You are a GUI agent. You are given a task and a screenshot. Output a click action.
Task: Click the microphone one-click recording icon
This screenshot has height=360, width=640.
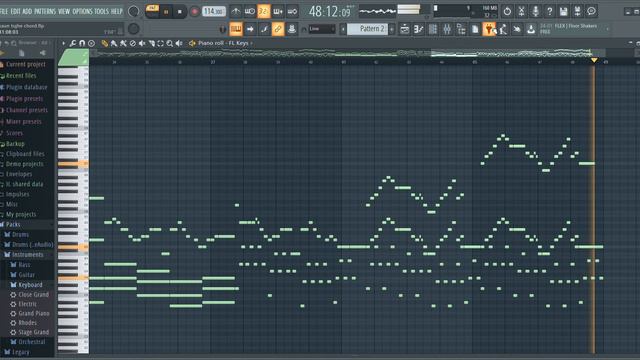click(536, 11)
